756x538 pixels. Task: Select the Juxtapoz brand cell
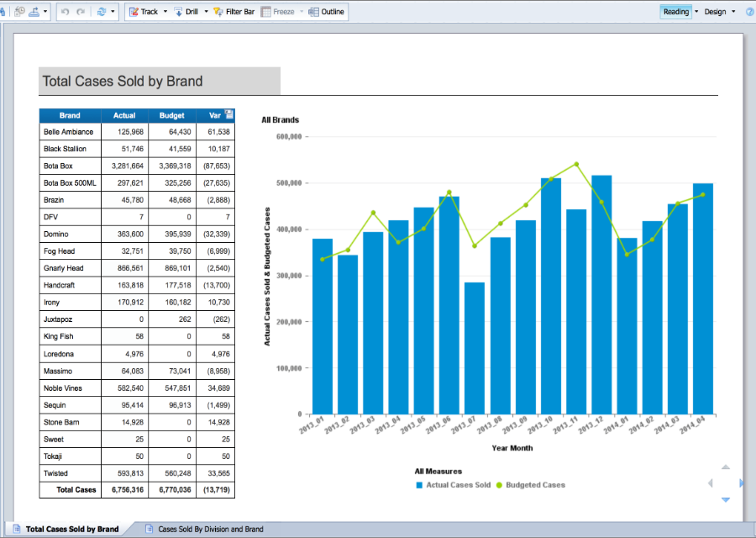click(70, 319)
